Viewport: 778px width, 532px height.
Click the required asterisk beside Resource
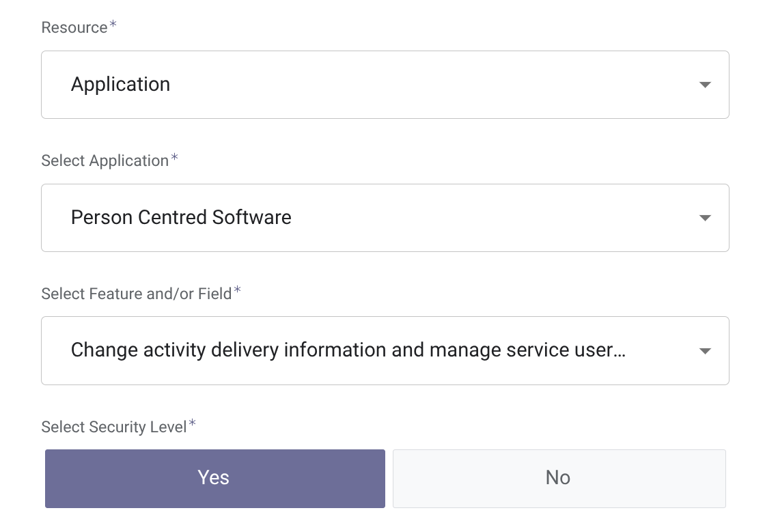click(113, 26)
